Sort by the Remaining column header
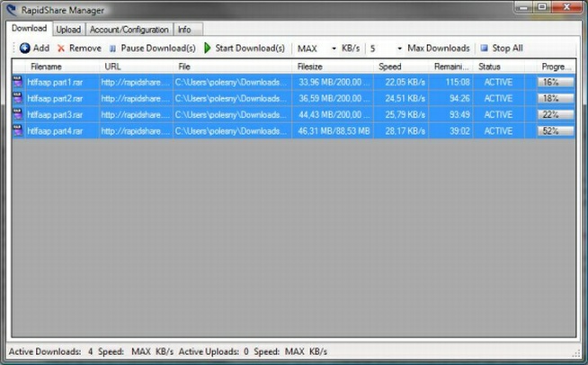 (x=451, y=67)
